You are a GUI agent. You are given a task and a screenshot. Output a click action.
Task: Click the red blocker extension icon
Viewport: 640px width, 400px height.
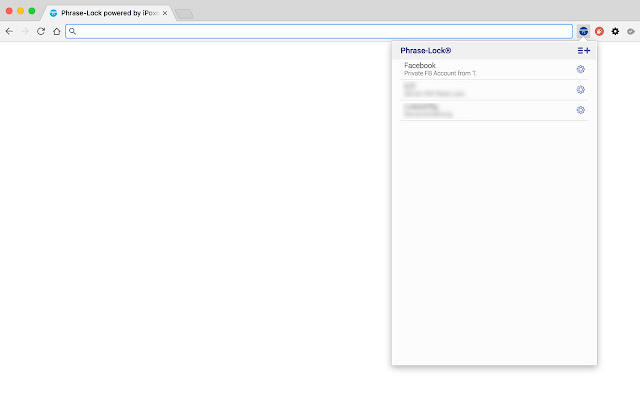(599, 31)
